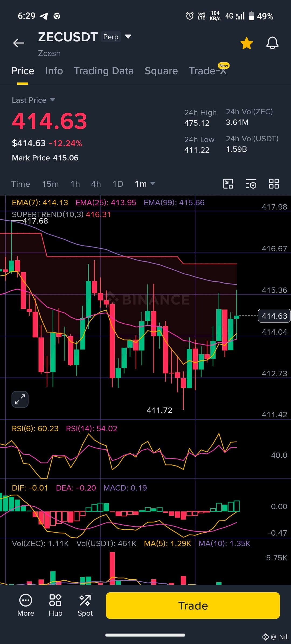Tap the big 414.63 last price
The height and width of the screenshot is (644, 291).
coord(50,121)
